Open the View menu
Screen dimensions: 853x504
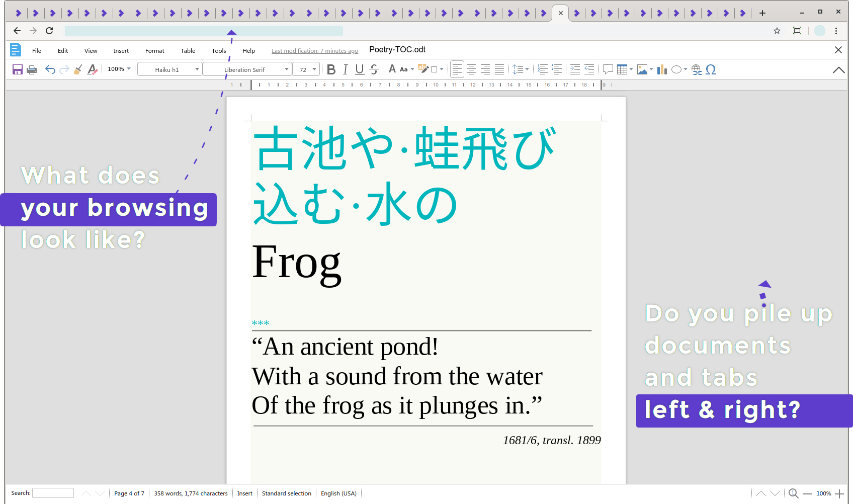click(x=91, y=51)
